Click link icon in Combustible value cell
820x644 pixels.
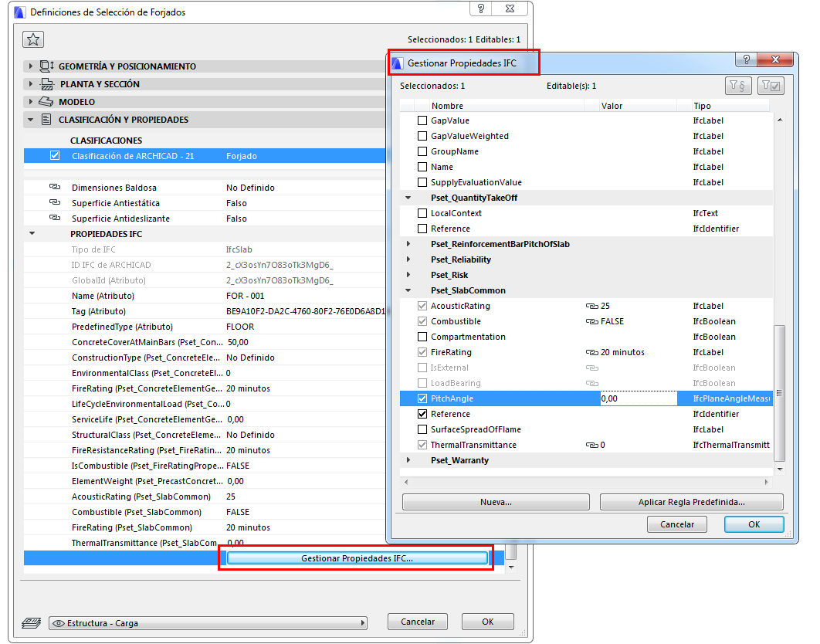pos(592,321)
